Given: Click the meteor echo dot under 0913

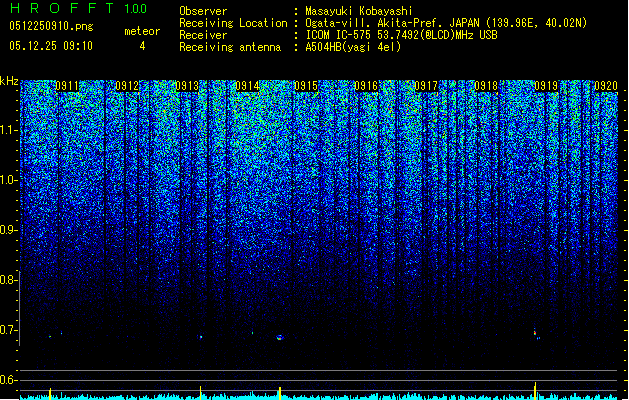Looking at the screenshot, I should [x=200, y=337].
